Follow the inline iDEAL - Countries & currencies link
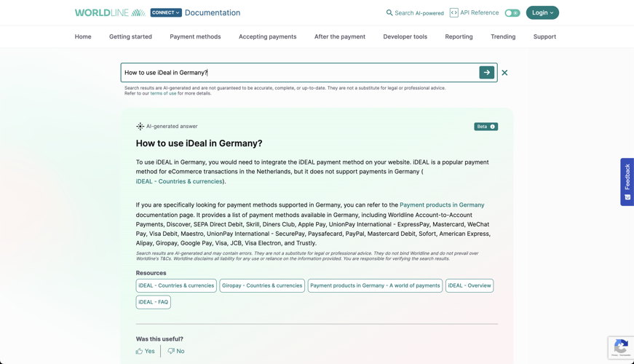Image resolution: width=634 pixels, height=364 pixels. click(x=179, y=181)
